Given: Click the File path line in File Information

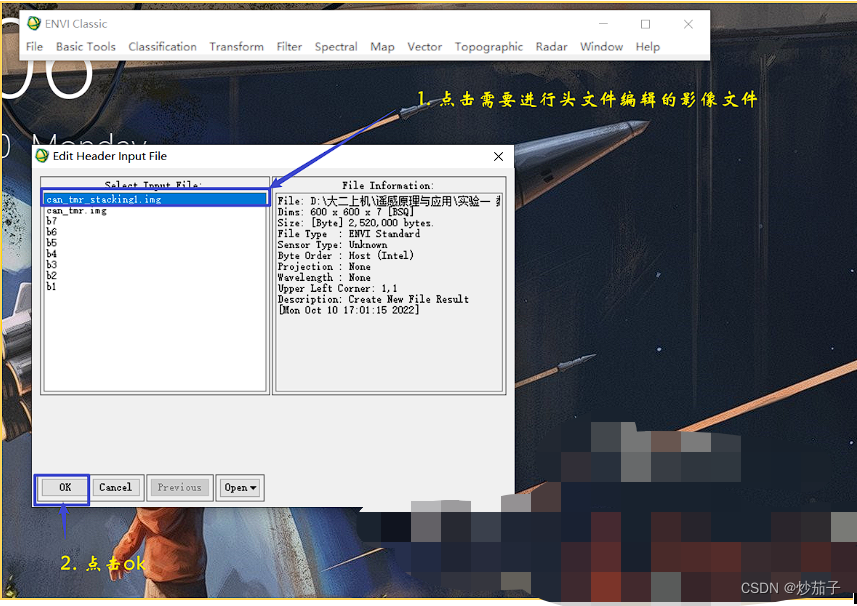Looking at the screenshot, I should 389,201.
